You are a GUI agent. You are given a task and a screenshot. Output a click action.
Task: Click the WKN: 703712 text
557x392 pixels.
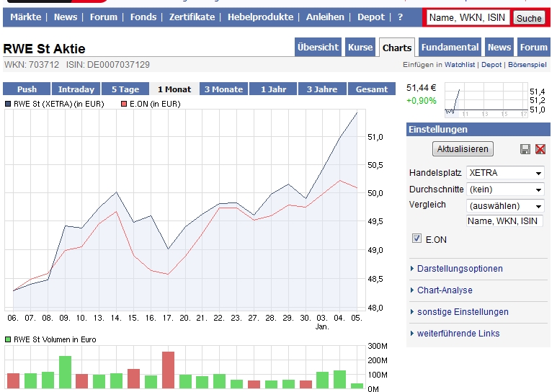point(32,65)
